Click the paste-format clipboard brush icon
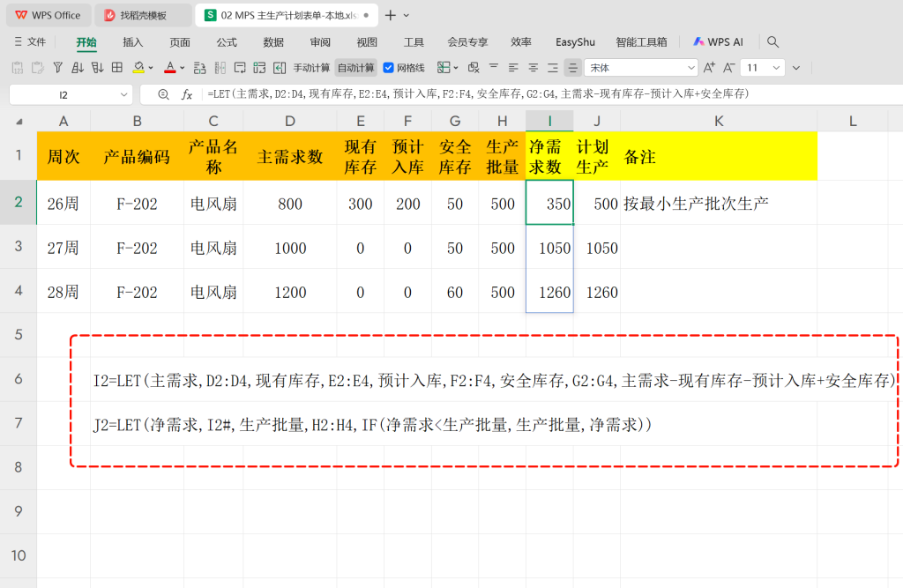 point(38,68)
